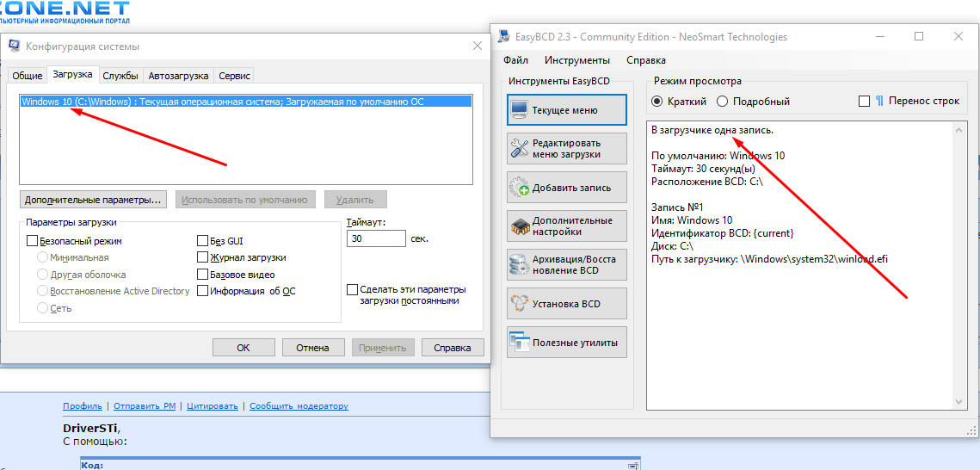Open Редактировать меню загрузки in EasyBCD
This screenshot has height=470, width=980.
coord(566,149)
